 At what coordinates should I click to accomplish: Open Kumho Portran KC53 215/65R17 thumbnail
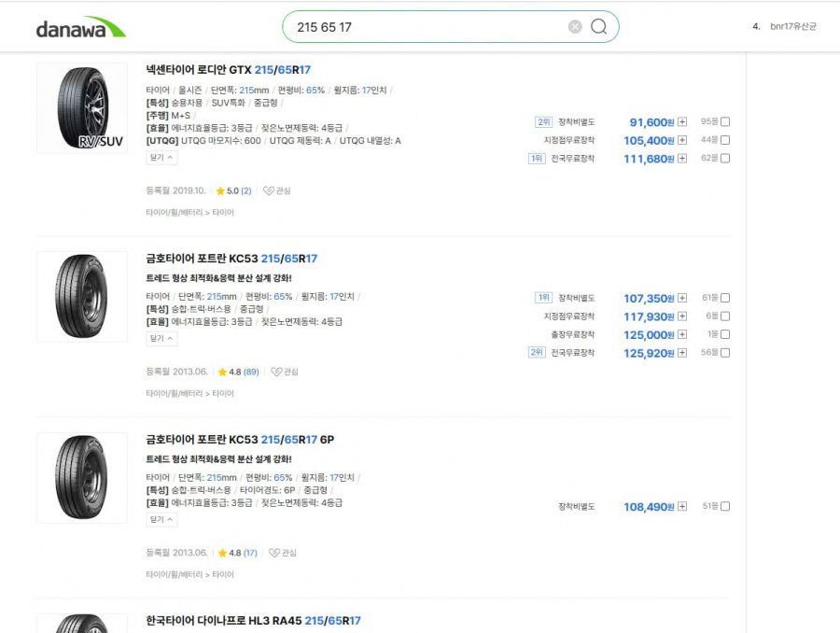point(82,296)
